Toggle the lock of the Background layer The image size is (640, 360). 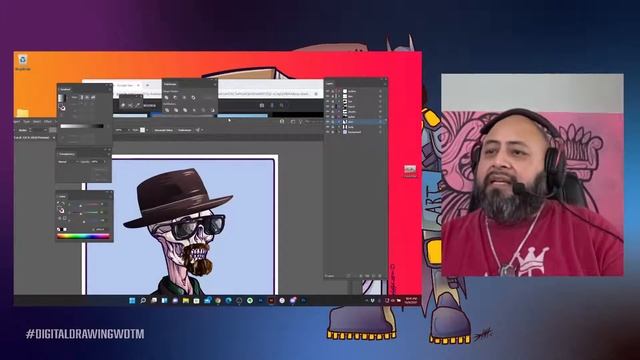333,132
